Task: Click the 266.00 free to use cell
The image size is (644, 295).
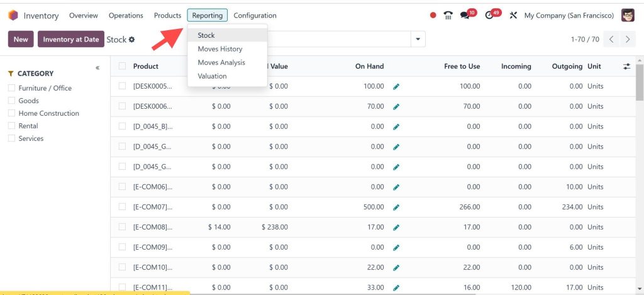Action: click(x=469, y=207)
